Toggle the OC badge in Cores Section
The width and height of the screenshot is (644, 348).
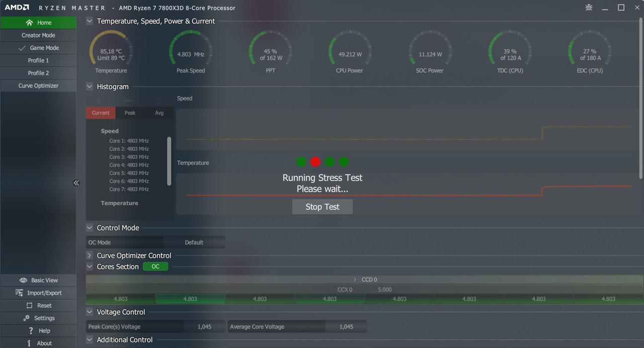(155, 267)
